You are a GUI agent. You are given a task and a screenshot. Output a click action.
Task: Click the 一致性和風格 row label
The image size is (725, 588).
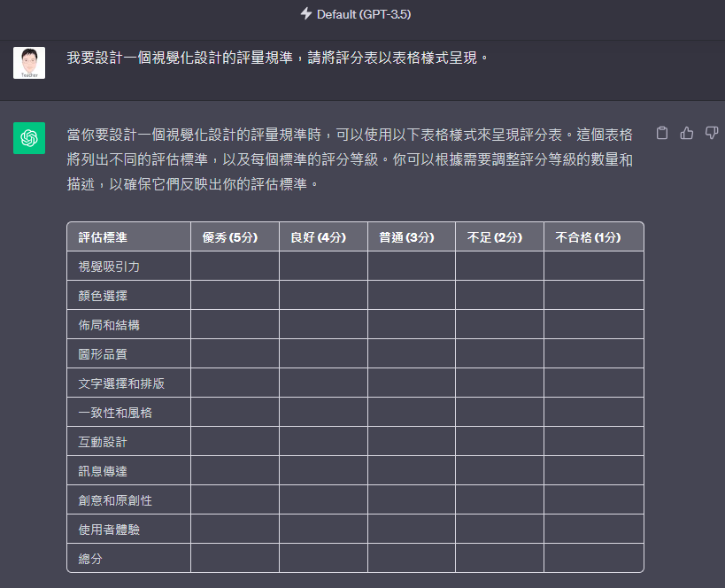click(x=115, y=412)
